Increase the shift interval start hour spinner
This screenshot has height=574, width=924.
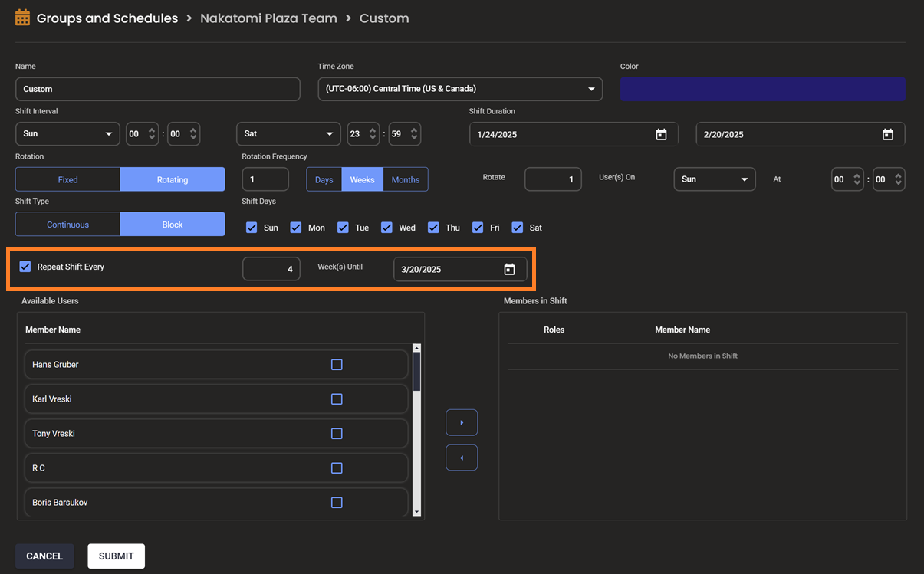click(152, 130)
